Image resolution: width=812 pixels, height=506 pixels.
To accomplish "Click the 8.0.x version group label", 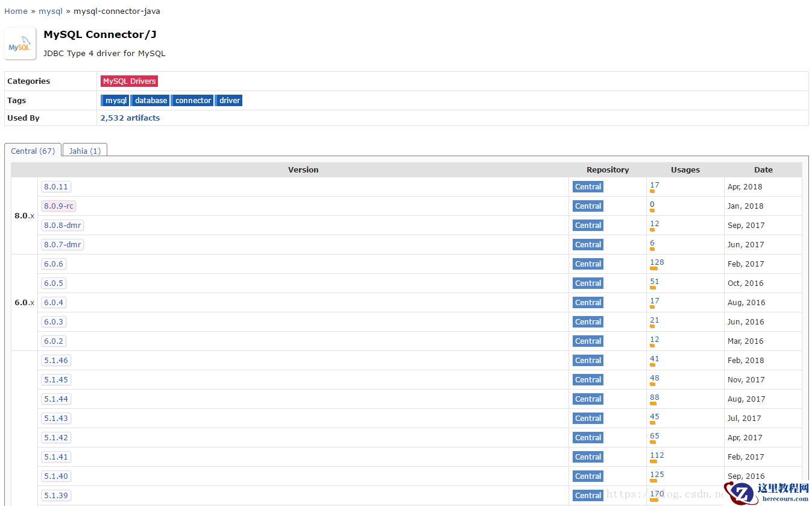I will [24, 215].
